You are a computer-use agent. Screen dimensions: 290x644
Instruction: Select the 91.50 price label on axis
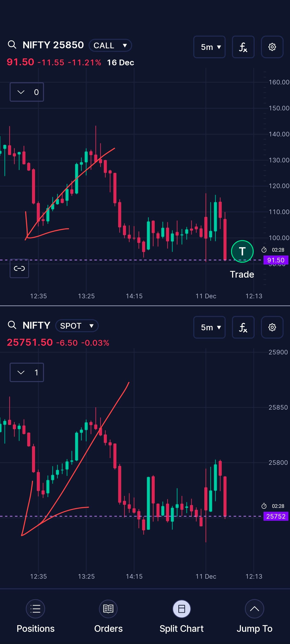click(276, 260)
